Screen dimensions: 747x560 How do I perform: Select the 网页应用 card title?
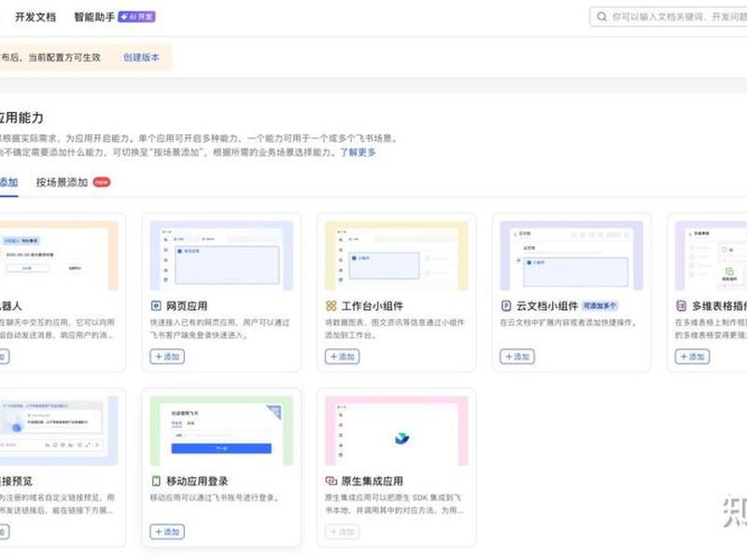pos(187,306)
